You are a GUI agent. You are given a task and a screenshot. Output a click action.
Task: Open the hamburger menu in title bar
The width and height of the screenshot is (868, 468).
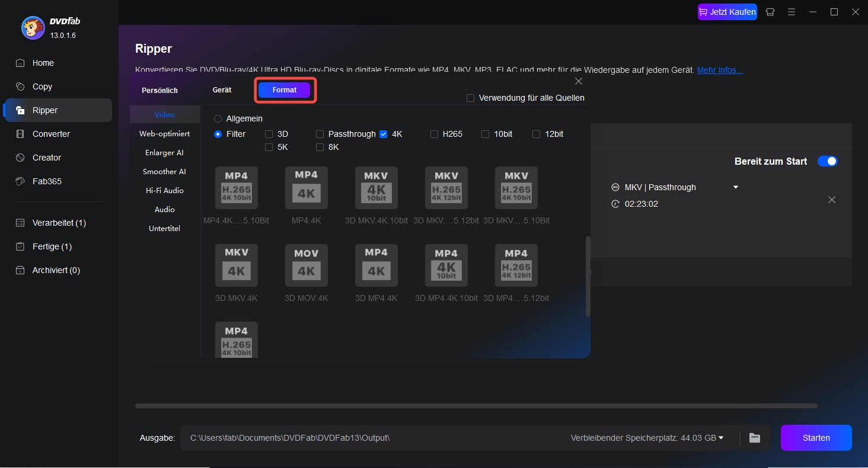(x=791, y=12)
